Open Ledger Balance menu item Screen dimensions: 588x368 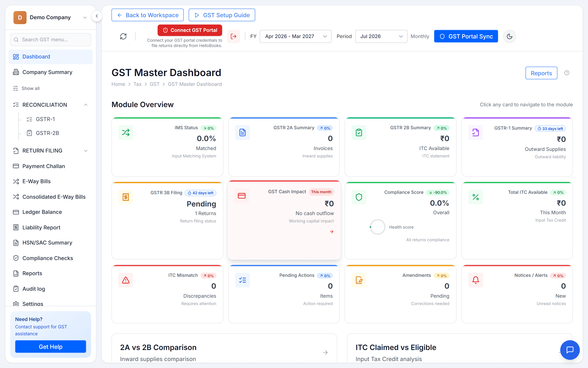pos(51,212)
